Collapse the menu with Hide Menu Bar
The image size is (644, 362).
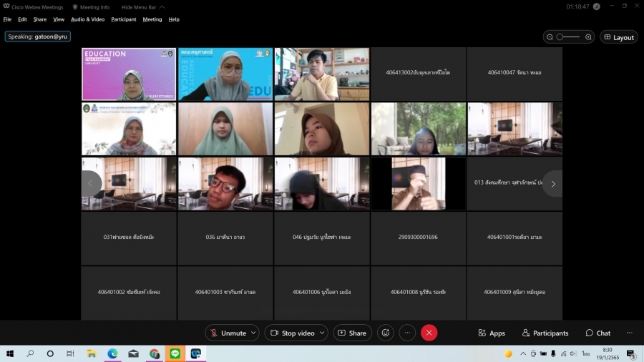tap(143, 7)
